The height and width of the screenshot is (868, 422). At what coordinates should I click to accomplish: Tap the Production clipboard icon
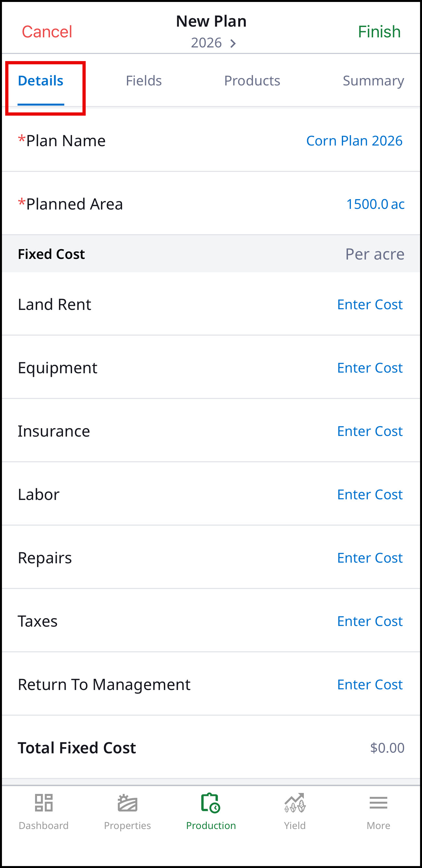point(211,803)
